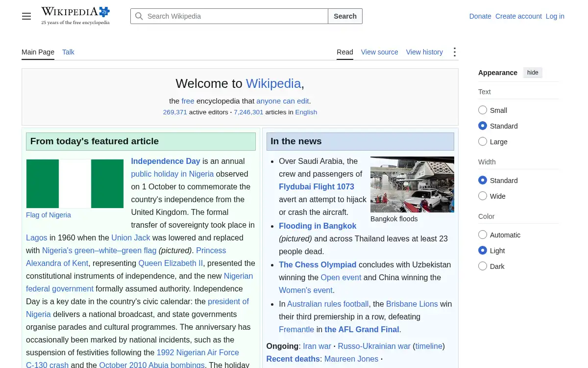Open Queen Elizabeth II link
This screenshot has height=368, width=588.
(171, 263)
